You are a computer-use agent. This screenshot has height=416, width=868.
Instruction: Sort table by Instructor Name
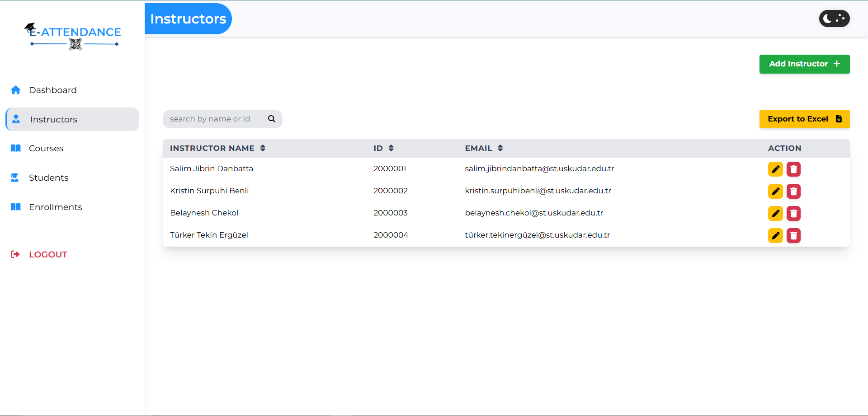(262, 148)
